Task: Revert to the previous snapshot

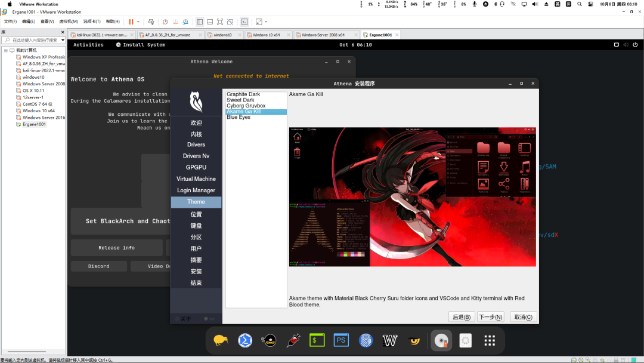Action: coord(175,21)
